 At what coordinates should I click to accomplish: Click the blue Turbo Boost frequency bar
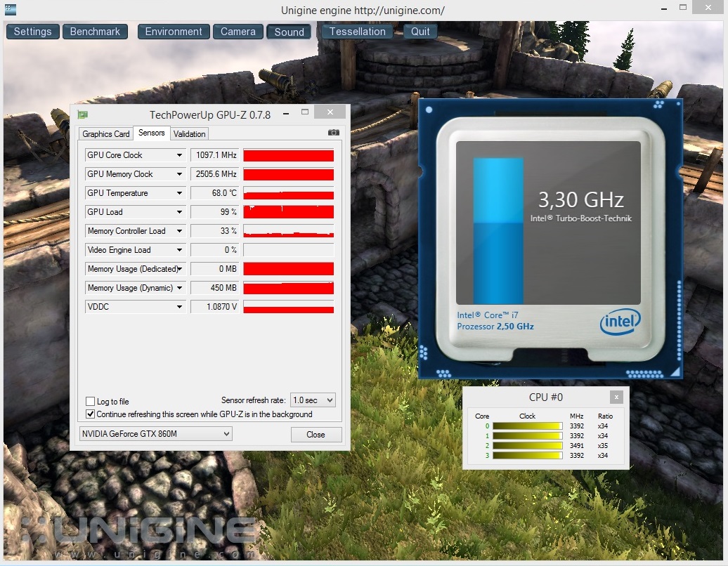(x=498, y=230)
